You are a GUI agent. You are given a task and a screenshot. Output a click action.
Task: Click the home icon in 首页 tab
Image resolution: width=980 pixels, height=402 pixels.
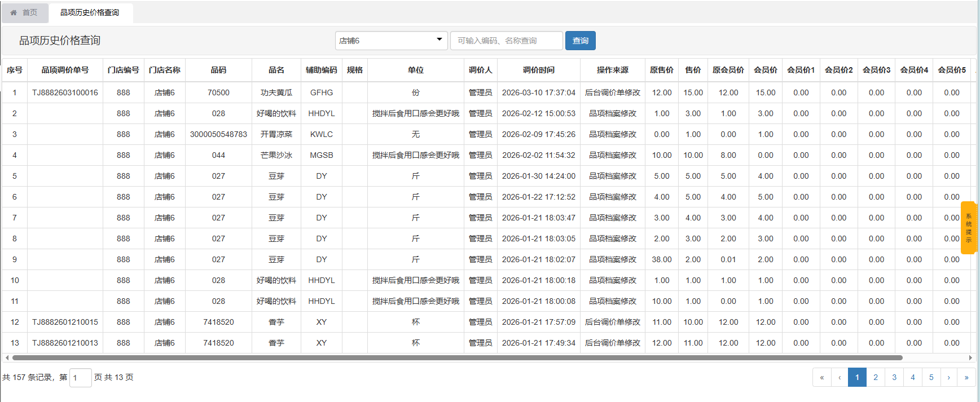point(14,12)
